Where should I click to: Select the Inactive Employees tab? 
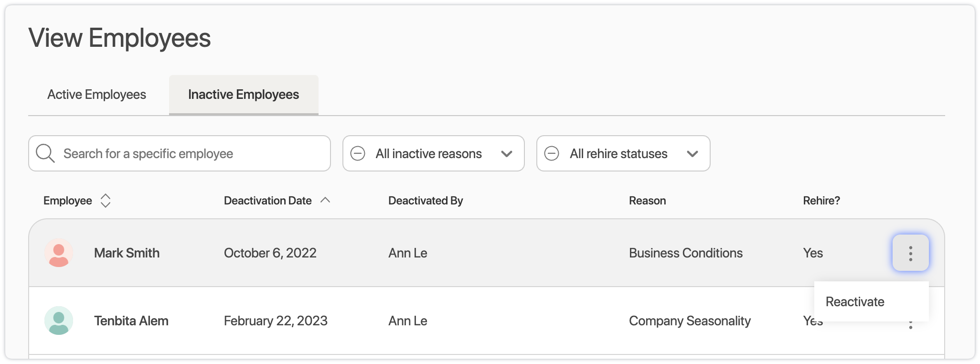[x=244, y=95]
